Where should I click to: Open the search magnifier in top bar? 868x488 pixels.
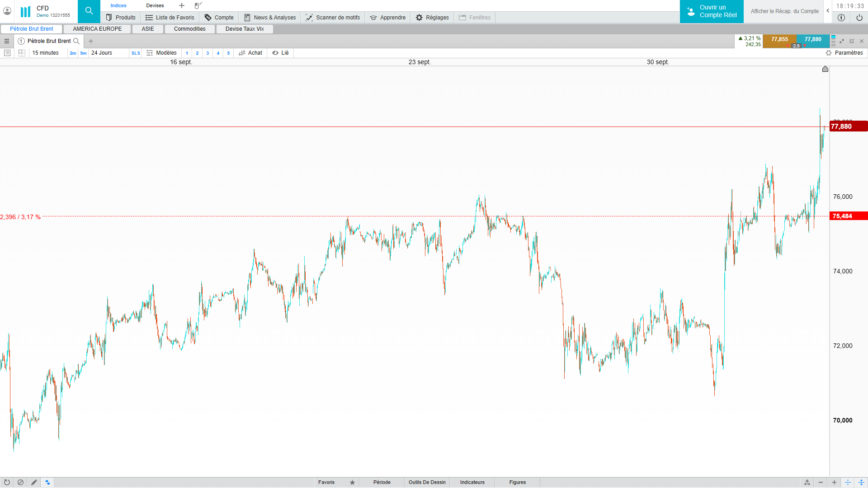pyautogui.click(x=89, y=11)
